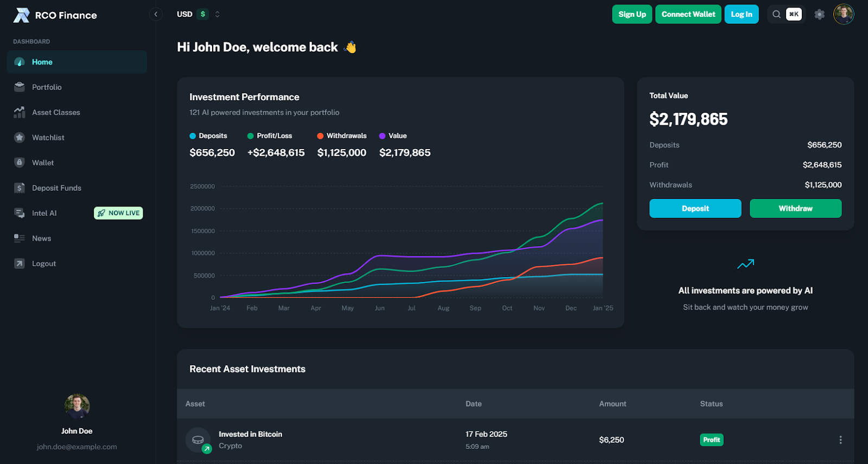Click the Date column header

pyautogui.click(x=474, y=404)
